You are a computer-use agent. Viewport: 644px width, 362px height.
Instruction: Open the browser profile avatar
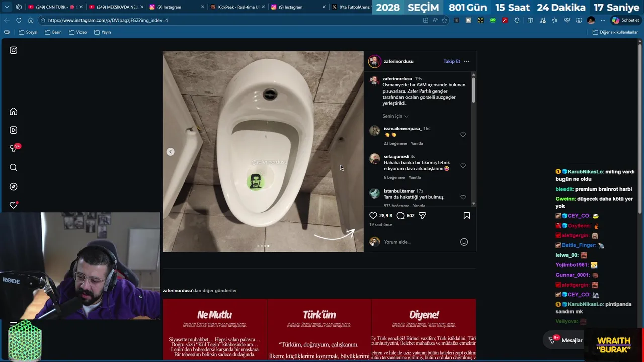coord(591,20)
